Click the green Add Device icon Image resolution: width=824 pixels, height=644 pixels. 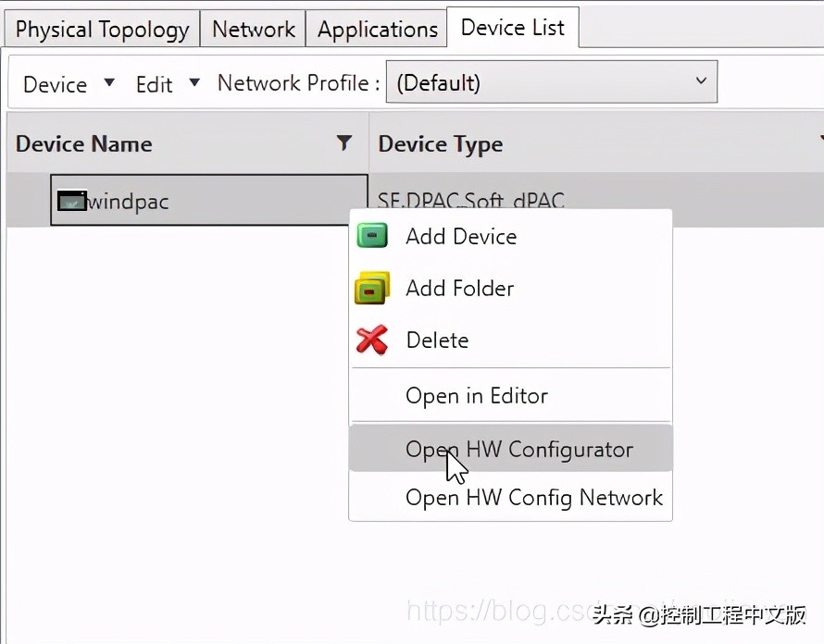coord(371,236)
